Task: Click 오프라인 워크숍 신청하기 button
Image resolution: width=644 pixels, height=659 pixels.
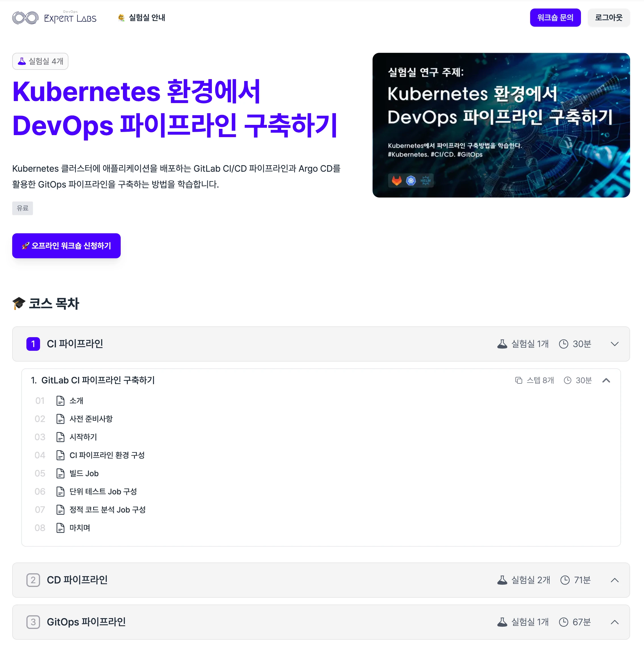Action: pyautogui.click(x=66, y=246)
